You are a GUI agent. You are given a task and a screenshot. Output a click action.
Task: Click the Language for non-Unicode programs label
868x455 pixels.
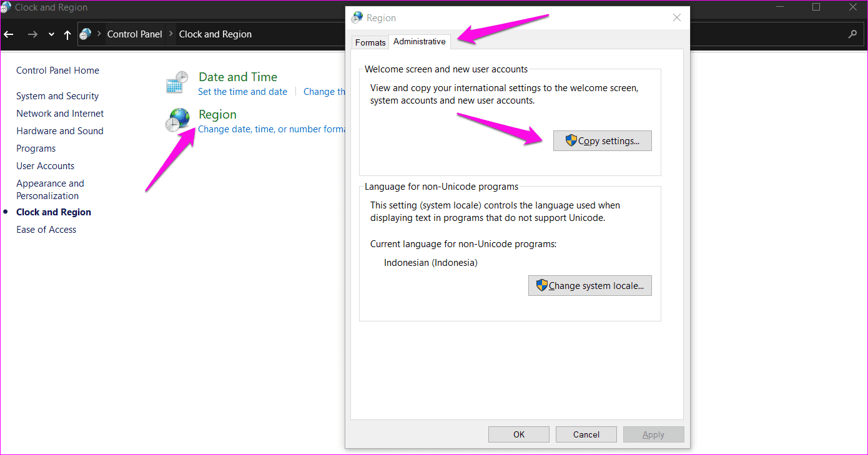[441, 187]
